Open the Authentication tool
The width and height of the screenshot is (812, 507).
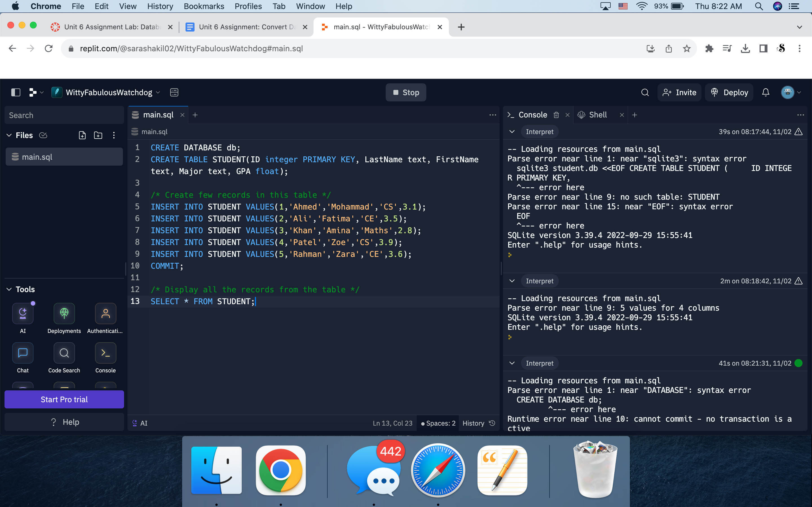pyautogui.click(x=105, y=313)
